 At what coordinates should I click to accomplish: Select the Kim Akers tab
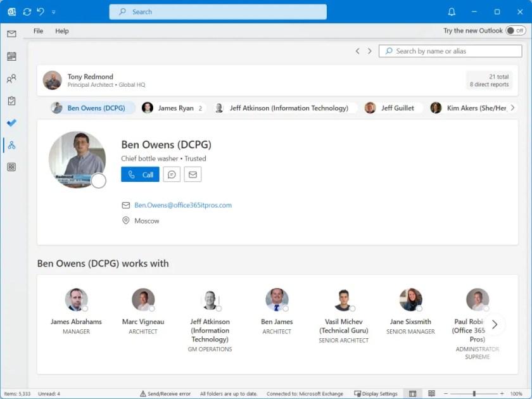468,108
